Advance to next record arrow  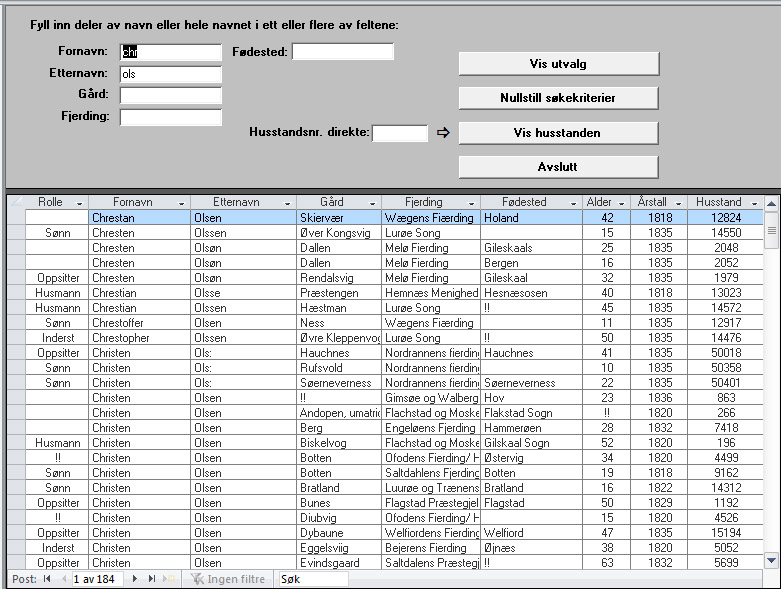click(x=135, y=579)
